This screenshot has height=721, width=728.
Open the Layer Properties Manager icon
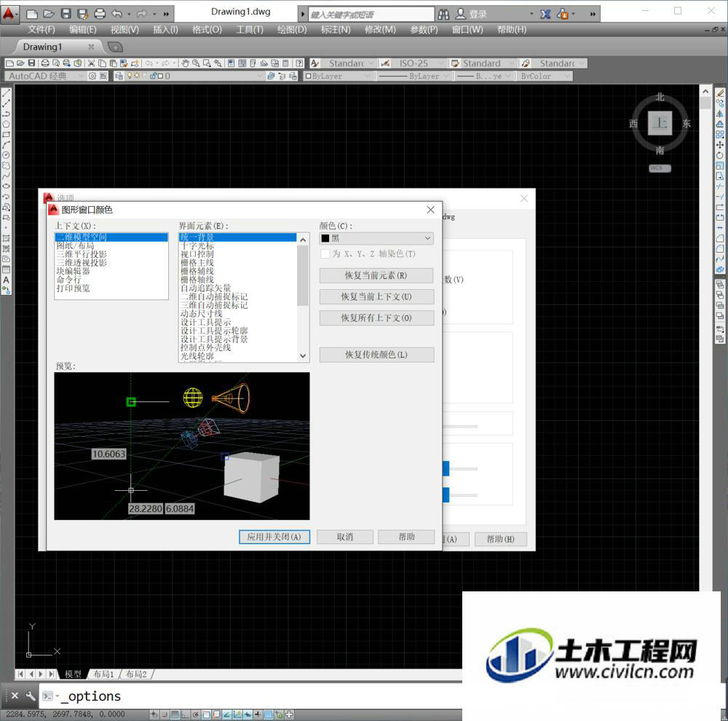point(119,76)
